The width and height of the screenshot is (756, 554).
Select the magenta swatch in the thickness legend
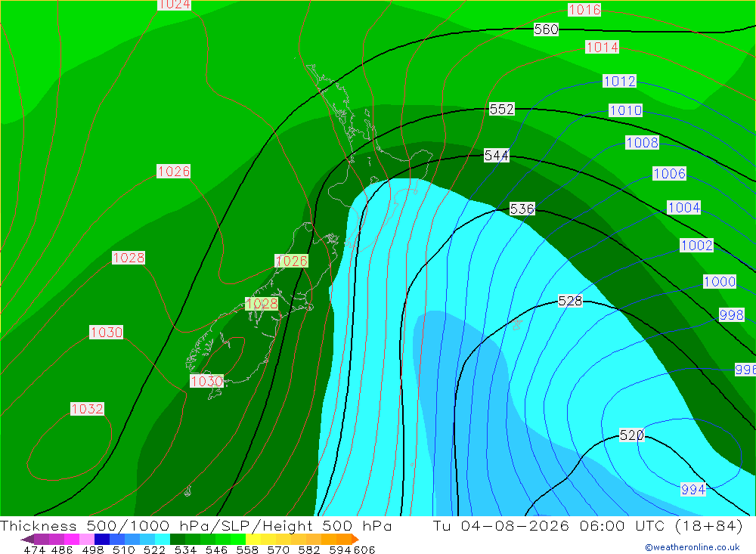click(x=72, y=539)
